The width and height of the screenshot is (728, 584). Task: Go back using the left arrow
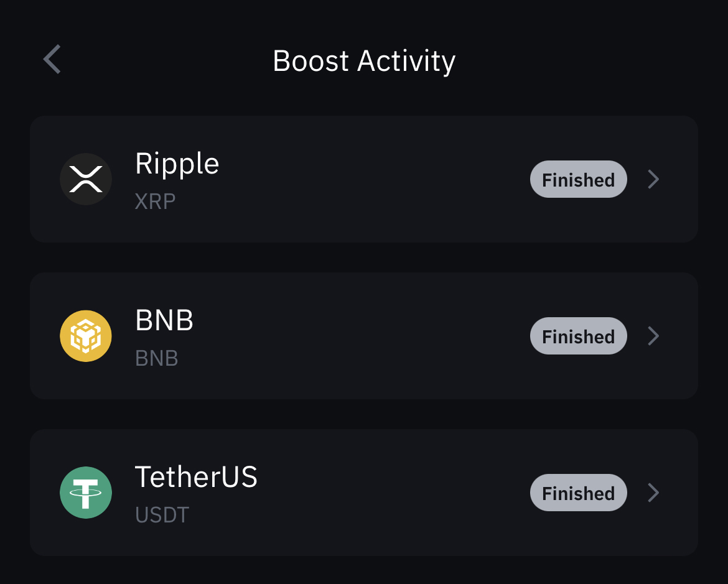tap(52, 60)
